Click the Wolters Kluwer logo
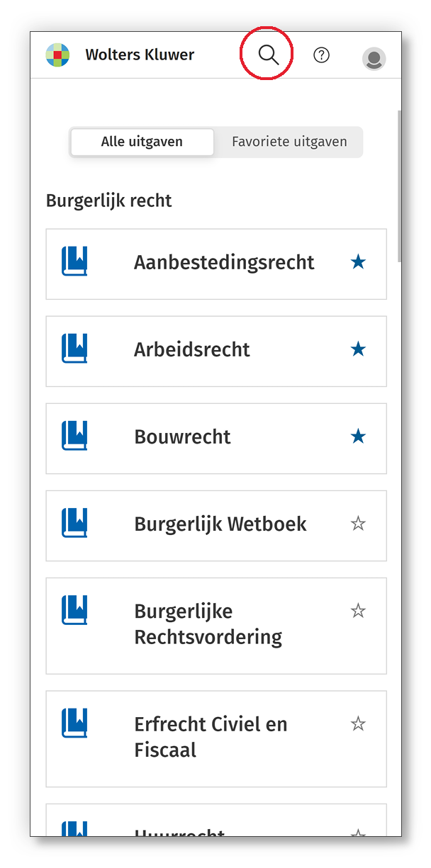 57,55
